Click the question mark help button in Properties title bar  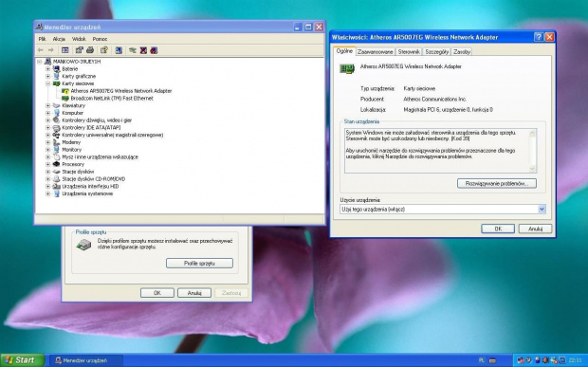539,37
